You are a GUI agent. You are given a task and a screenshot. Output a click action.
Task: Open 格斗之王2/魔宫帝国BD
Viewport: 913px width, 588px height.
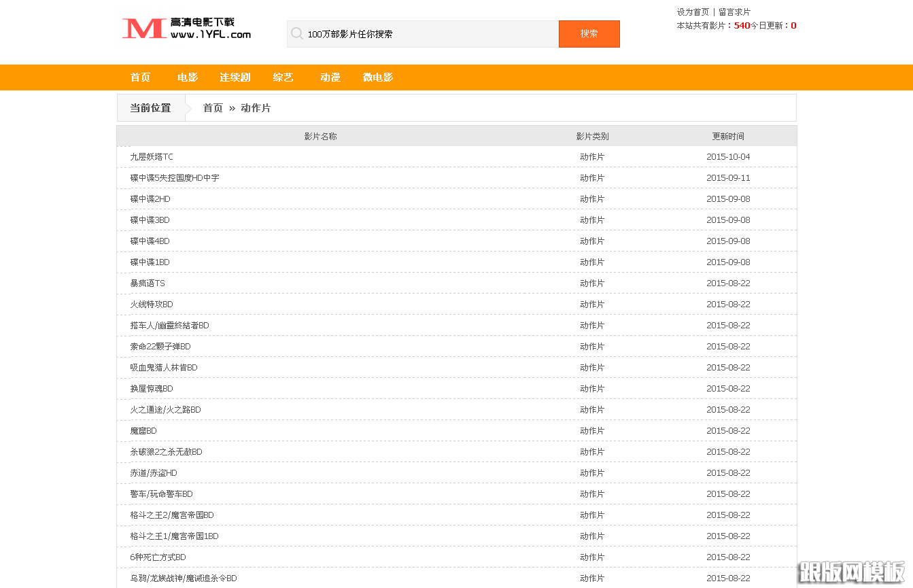171,515
